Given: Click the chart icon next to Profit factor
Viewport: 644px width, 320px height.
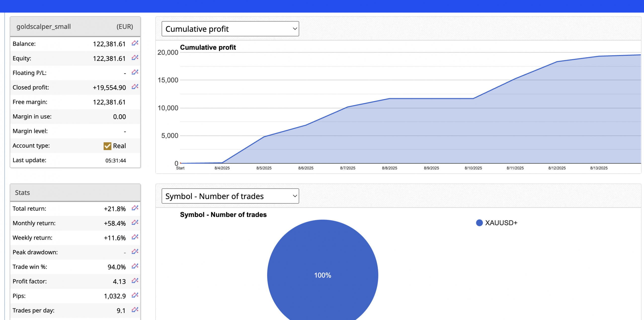Looking at the screenshot, I should pos(135,281).
